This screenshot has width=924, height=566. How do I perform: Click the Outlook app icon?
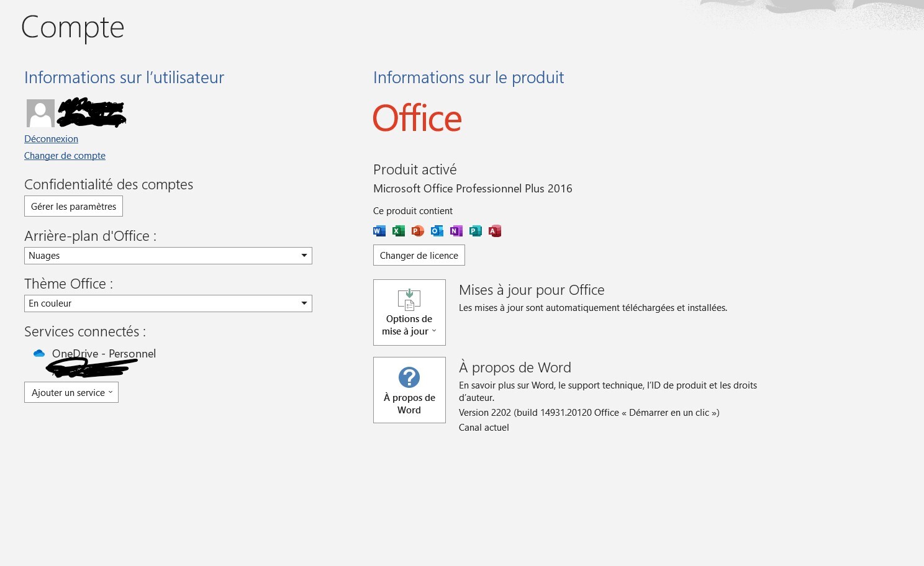(437, 231)
